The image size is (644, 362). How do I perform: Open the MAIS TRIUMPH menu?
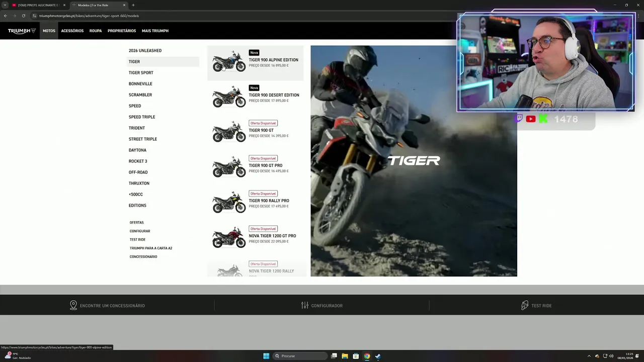pyautogui.click(x=155, y=31)
